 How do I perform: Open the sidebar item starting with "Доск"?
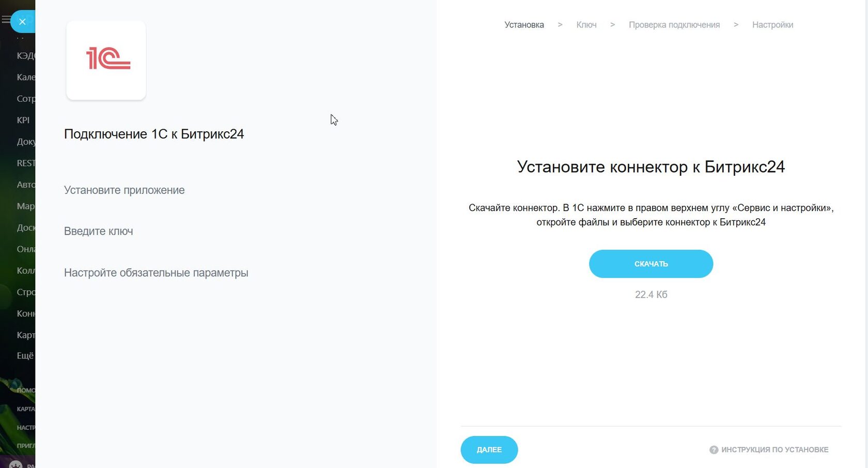click(26, 228)
